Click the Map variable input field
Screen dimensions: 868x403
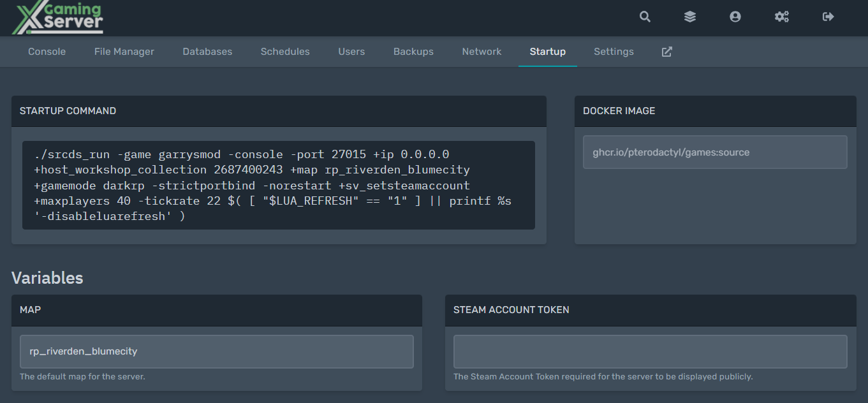tap(216, 351)
